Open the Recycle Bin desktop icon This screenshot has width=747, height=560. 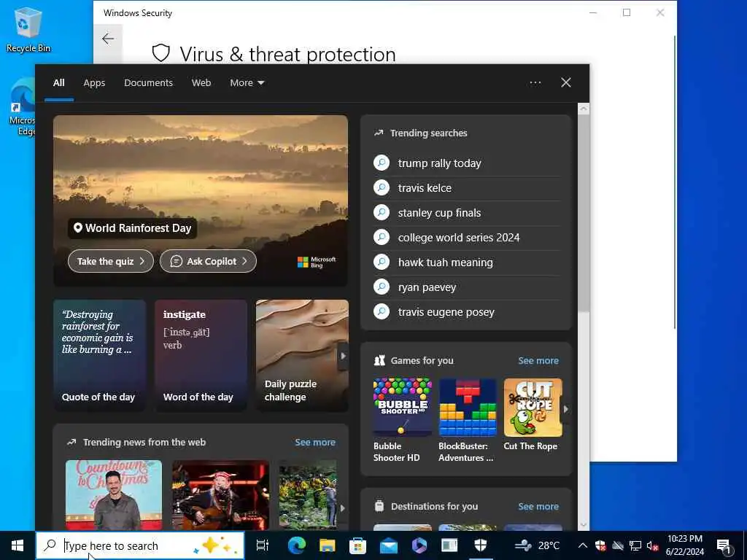coord(28,29)
